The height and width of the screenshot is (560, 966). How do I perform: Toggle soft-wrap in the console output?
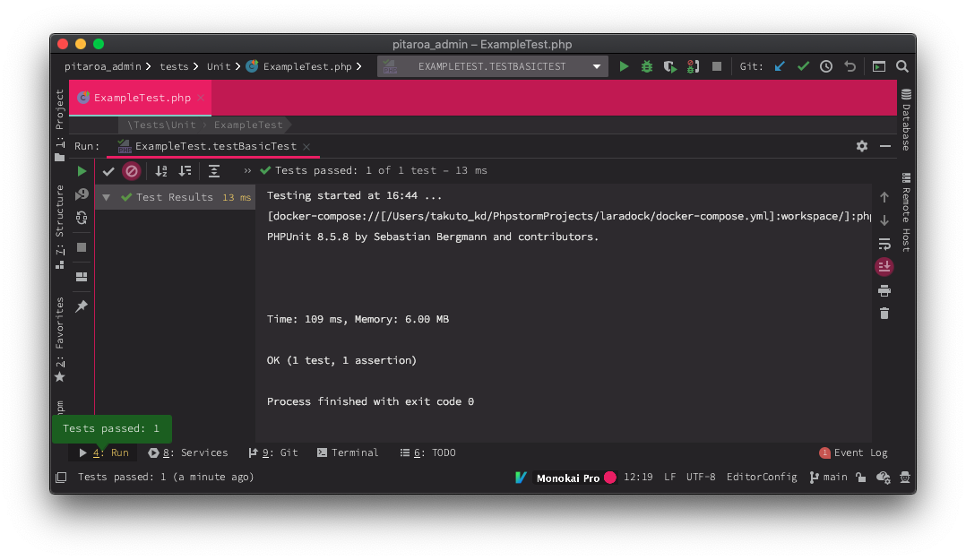click(884, 244)
